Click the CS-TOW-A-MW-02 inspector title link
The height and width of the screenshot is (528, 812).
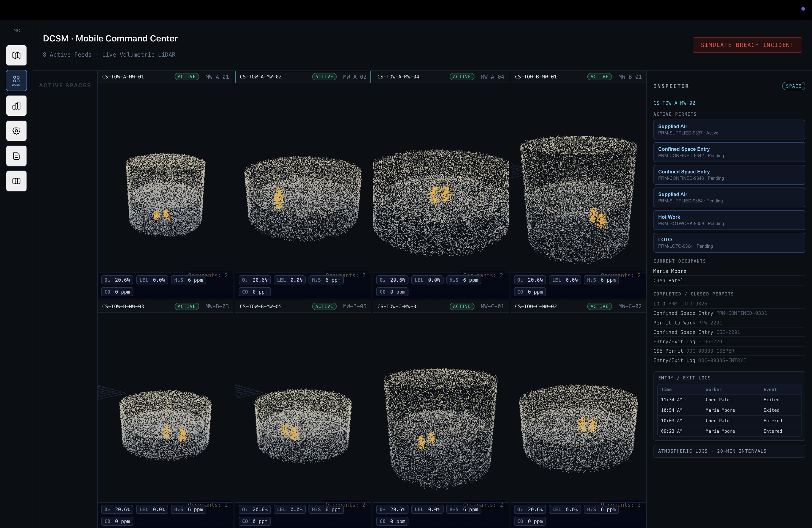(x=674, y=103)
